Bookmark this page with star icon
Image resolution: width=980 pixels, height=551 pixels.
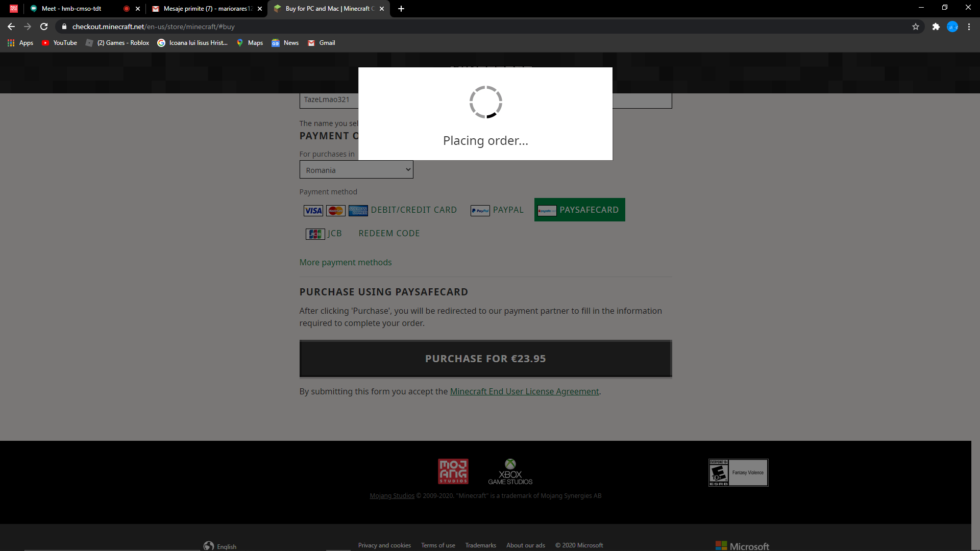point(916,27)
